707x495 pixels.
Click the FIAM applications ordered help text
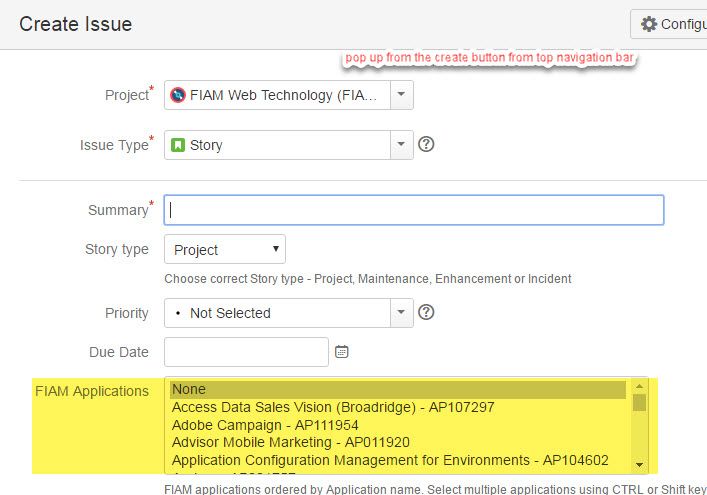point(435,489)
